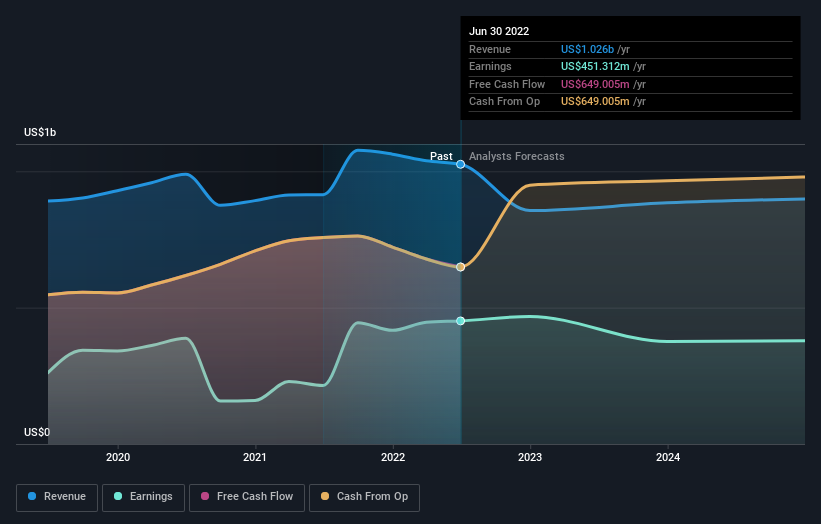Click the blue Revenue legend dot
Image resolution: width=821 pixels, height=524 pixels.
(32, 496)
